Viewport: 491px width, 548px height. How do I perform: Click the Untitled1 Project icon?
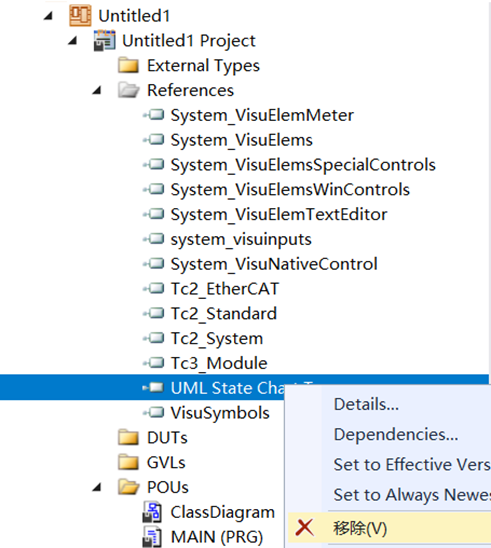coord(104,41)
